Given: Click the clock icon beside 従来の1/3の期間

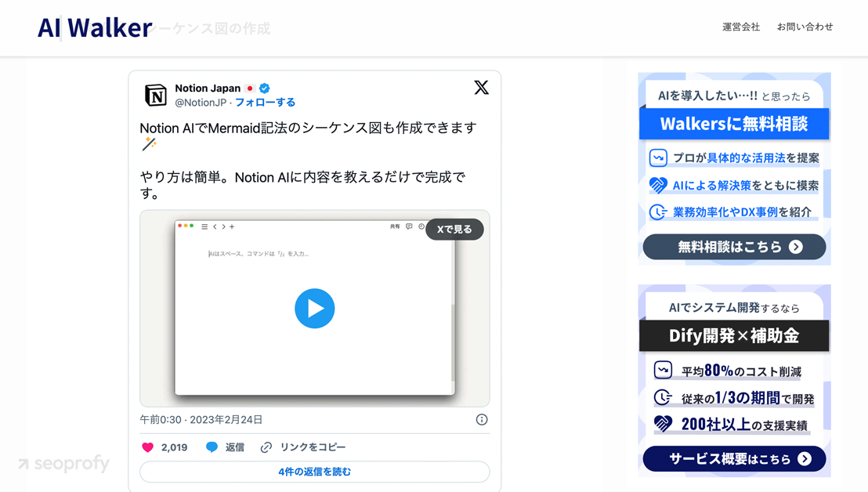Looking at the screenshot, I should click(x=663, y=397).
